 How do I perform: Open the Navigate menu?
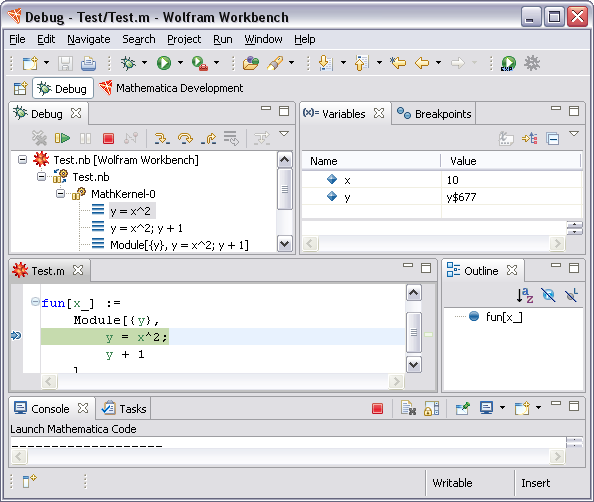pos(89,39)
